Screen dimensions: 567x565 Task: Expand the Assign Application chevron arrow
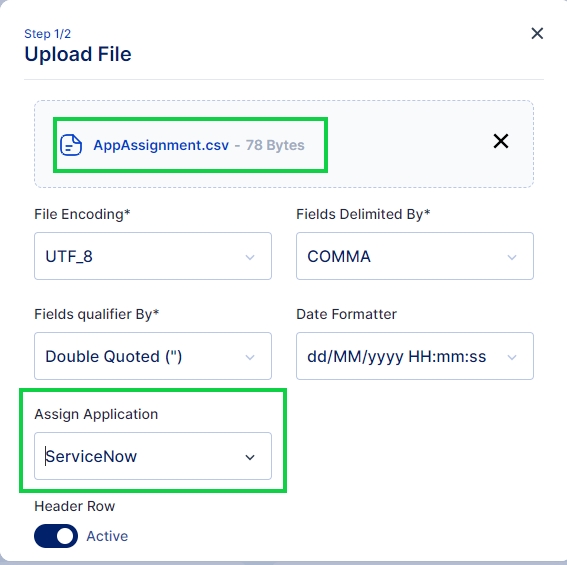tap(250, 457)
